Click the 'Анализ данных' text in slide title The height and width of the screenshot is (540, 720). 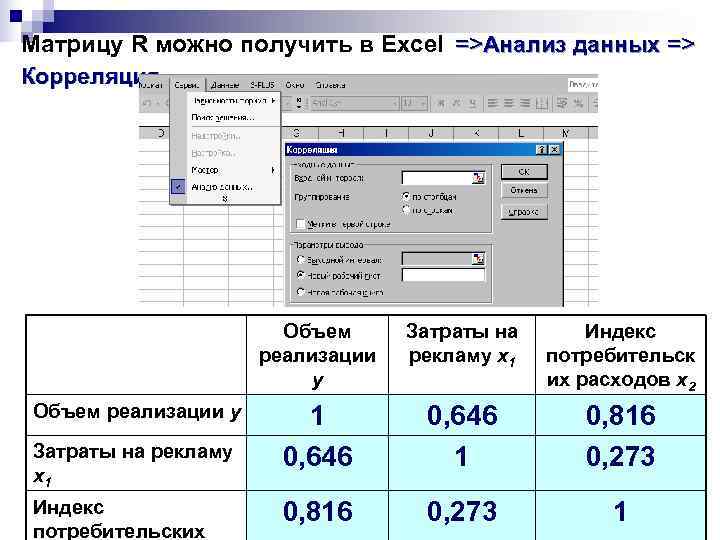click(571, 45)
